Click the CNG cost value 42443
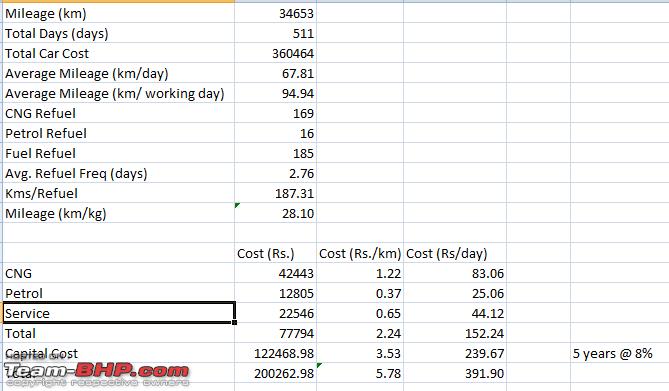 (276, 273)
